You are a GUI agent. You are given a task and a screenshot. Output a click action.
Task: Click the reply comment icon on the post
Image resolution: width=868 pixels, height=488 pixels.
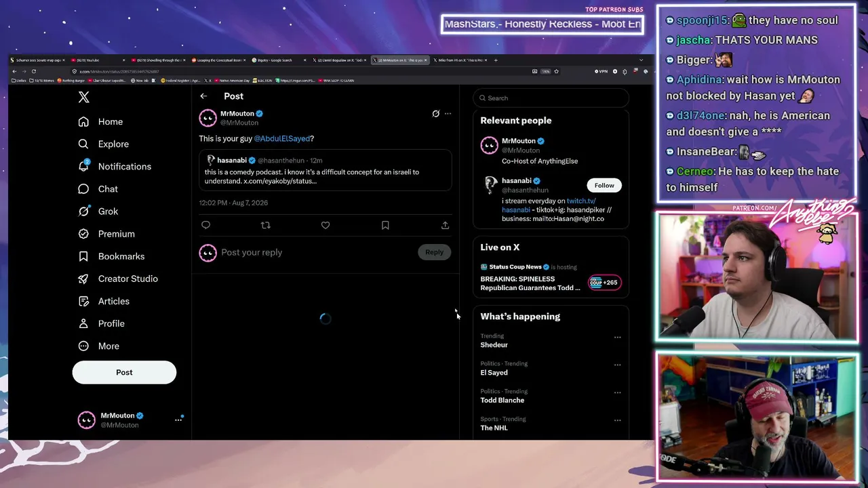pos(205,225)
